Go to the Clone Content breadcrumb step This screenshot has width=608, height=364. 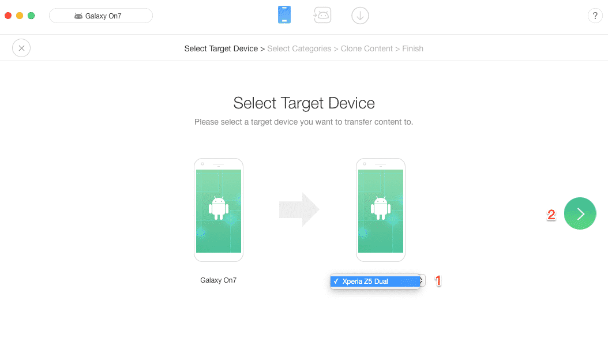tap(366, 48)
